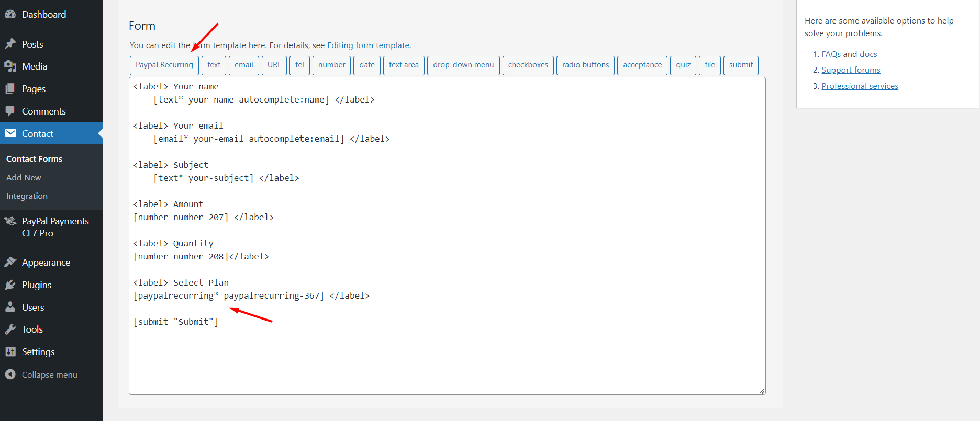Open the Settings menu item
This screenshot has width=980, height=421.
click(38, 352)
